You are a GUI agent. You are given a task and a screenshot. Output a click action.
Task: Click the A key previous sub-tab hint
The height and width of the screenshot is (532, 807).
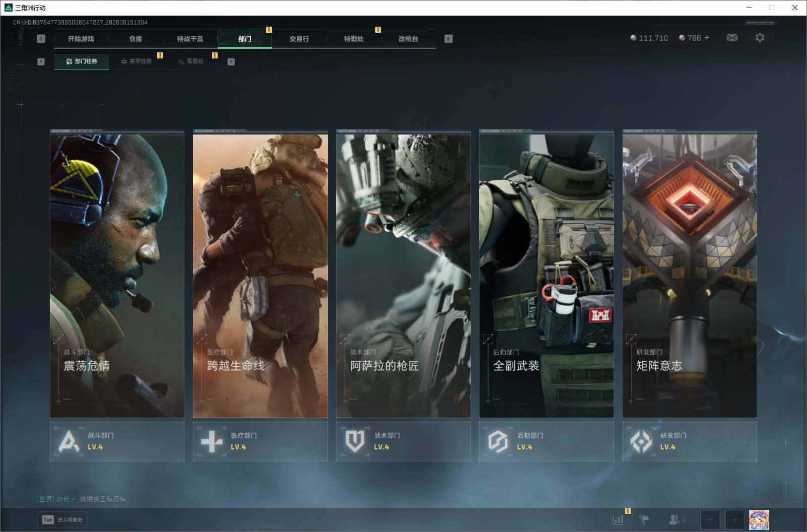pos(41,61)
